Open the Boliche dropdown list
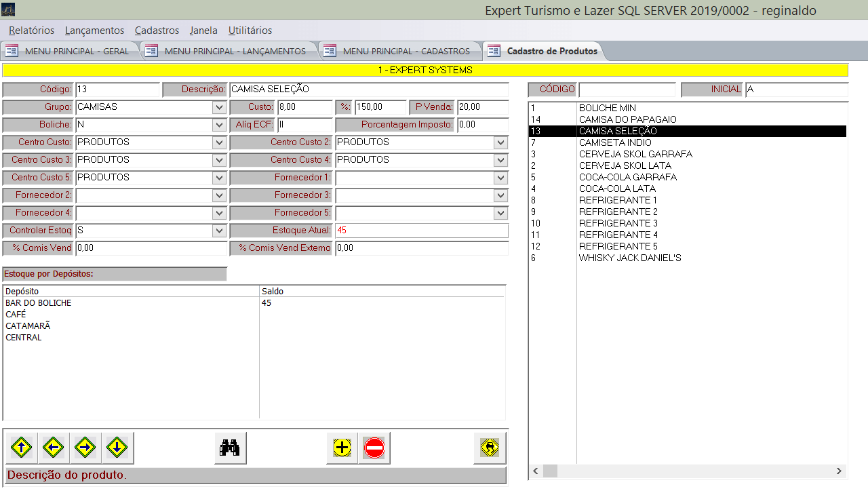This screenshot has width=868, height=495. (218, 125)
